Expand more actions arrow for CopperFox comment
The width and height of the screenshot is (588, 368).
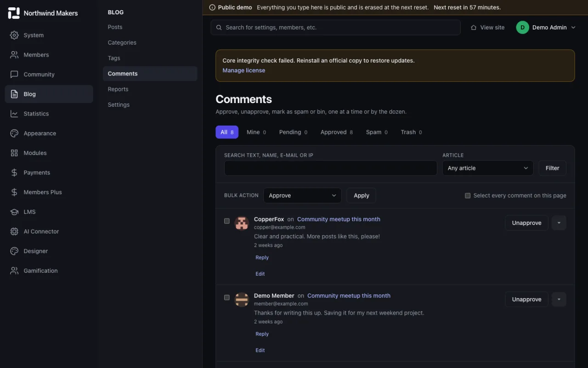pos(559,223)
